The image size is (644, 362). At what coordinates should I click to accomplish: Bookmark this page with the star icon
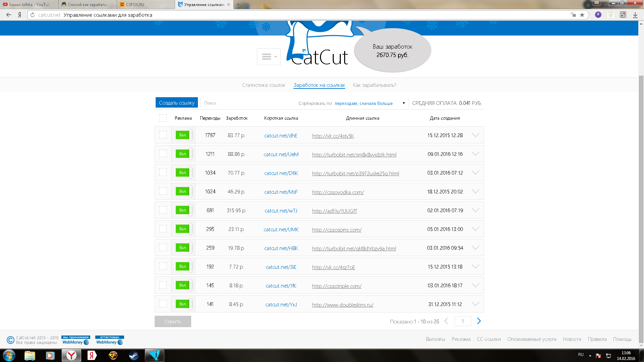pos(582,15)
